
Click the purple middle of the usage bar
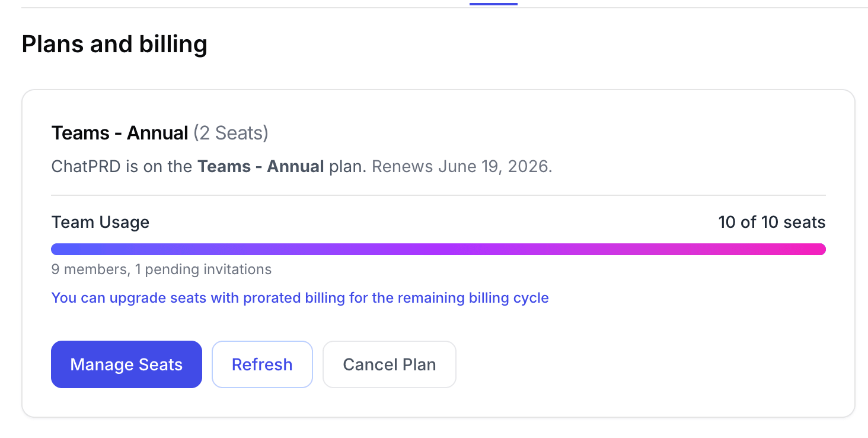pyautogui.click(x=439, y=249)
